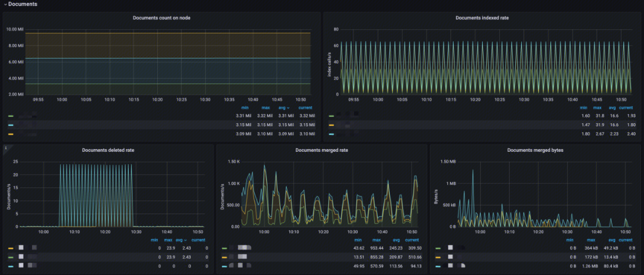Click cyan series color in Documents merged bytes legend
The height and width of the screenshot is (275, 644).
coord(438,265)
